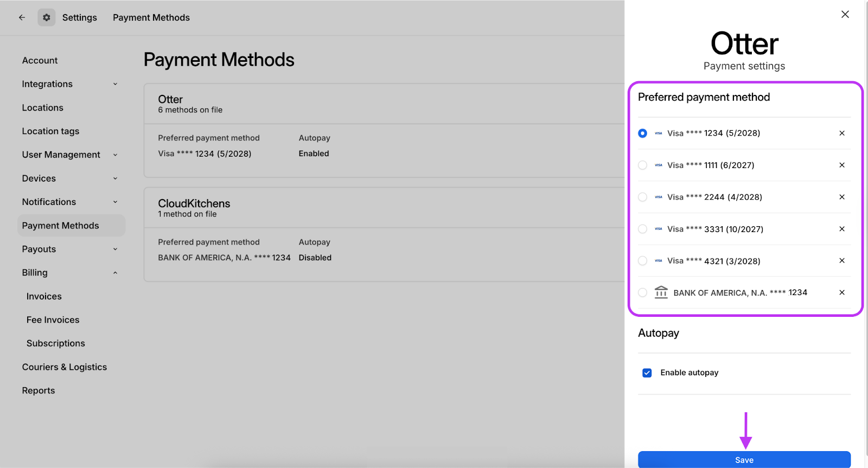868x468 pixels.
Task: Click Devices label in sidebar
Action: tap(39, 178)
